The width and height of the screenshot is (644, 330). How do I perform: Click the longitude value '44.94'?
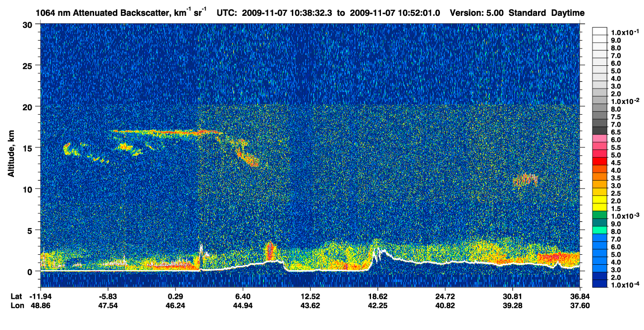tap(243, 305)
